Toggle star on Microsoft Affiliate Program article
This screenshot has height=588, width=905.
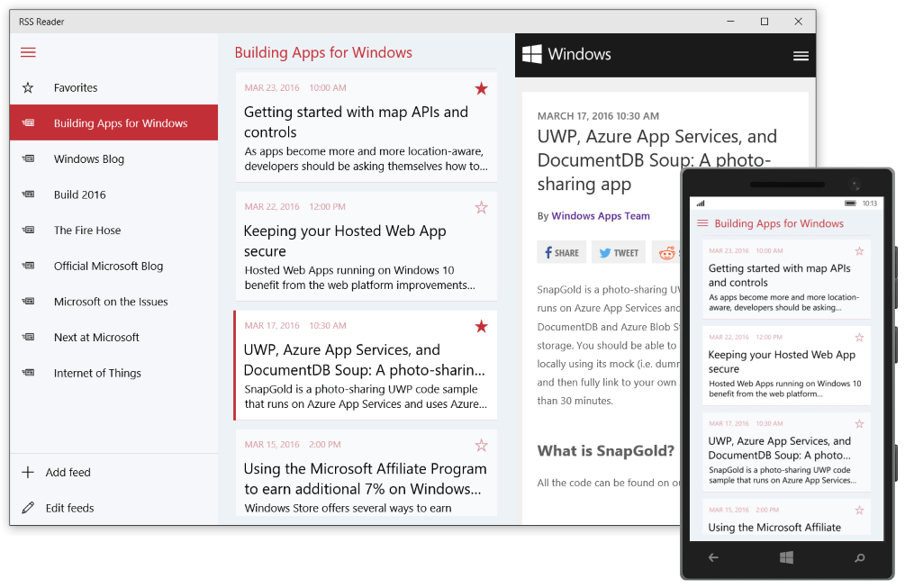pyautogui.click(x=481, y=444)
